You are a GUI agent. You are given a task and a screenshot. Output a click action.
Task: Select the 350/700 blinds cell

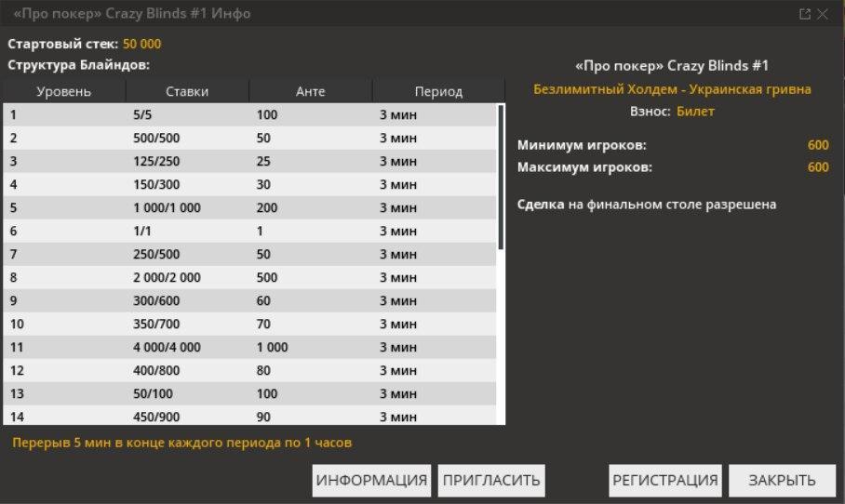tap(156, 325)
